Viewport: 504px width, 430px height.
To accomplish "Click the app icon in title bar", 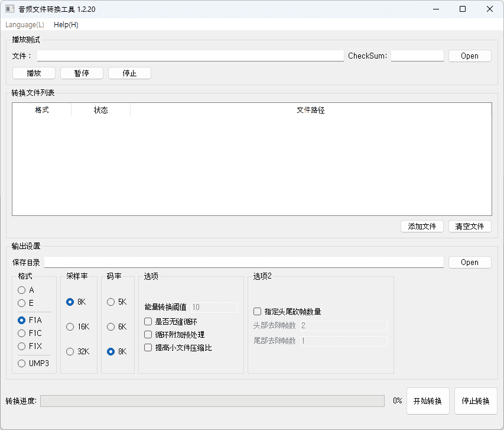I will point(10,9).
